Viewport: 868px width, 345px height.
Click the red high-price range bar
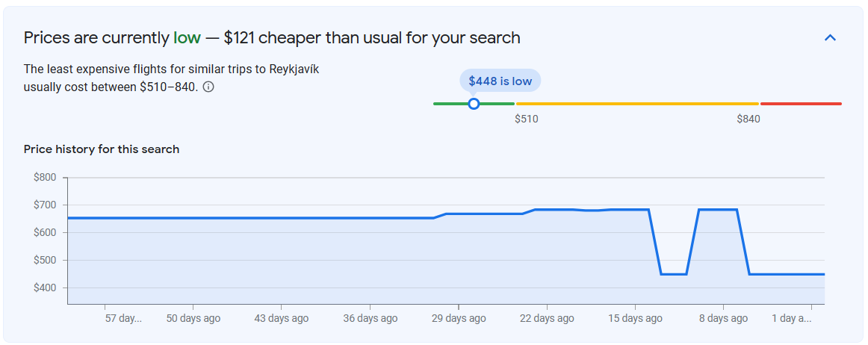coord(801,104)
